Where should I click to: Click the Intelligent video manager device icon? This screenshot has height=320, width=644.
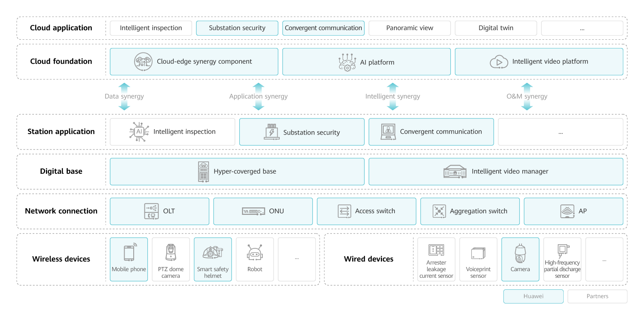coord(454,171)
